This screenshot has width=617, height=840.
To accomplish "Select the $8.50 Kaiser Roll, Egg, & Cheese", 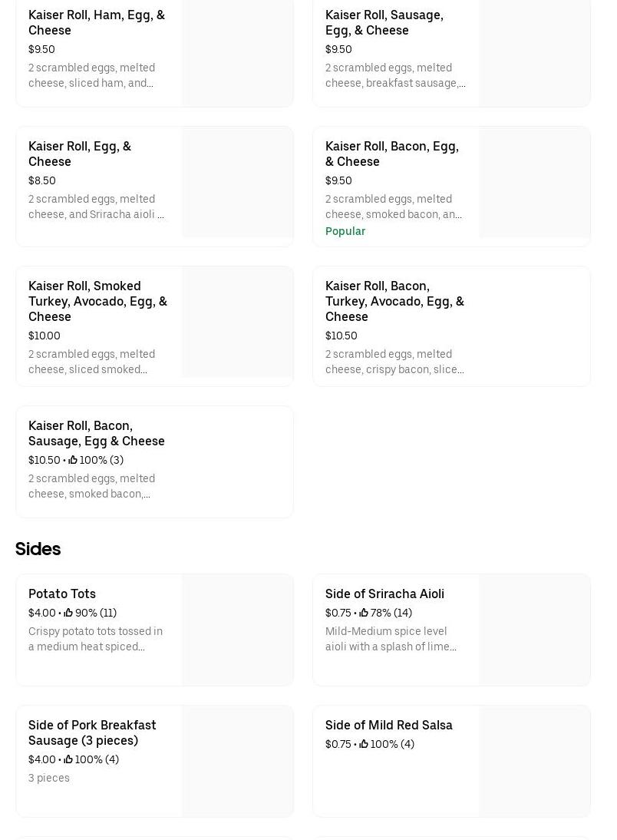I will coord(80,154).
